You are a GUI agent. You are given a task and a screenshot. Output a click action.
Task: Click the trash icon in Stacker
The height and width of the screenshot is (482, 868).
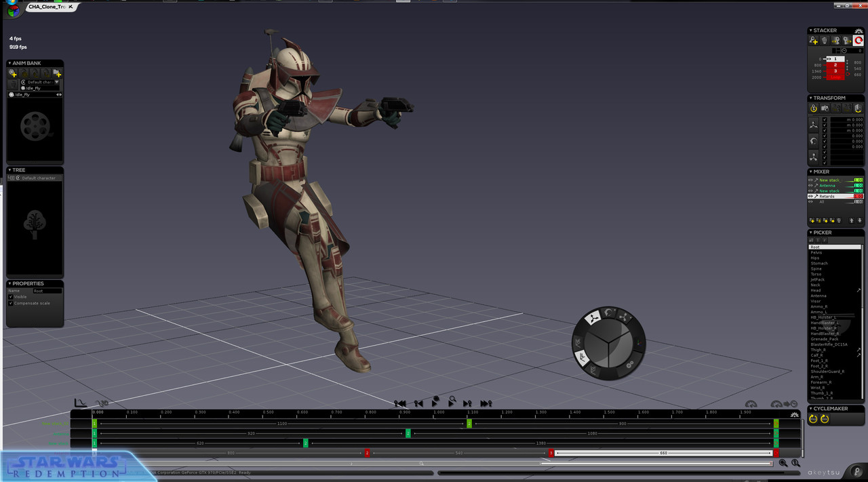(825, 41)
